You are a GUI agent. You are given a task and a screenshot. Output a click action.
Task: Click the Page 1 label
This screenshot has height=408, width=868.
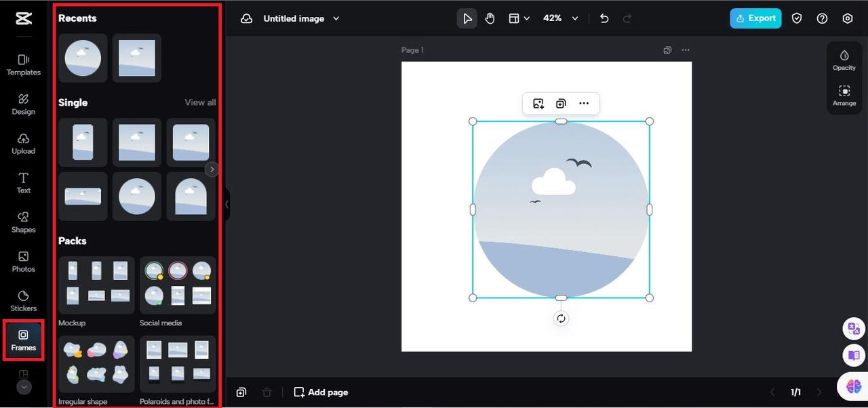tap(412, 50)
